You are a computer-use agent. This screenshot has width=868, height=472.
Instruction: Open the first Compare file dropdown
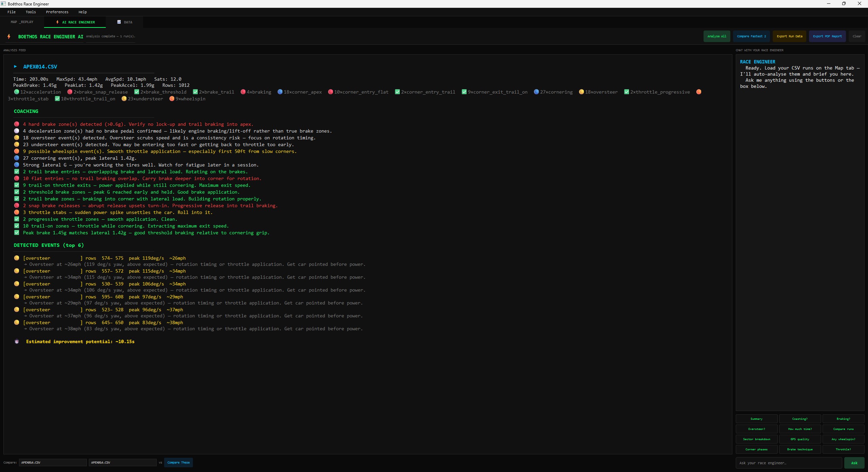pos(53,463)
